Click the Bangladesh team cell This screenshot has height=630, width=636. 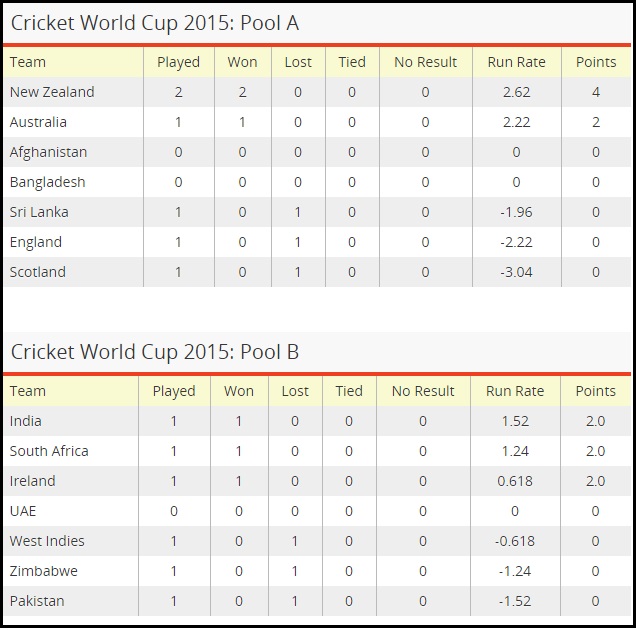coord(47,182)
